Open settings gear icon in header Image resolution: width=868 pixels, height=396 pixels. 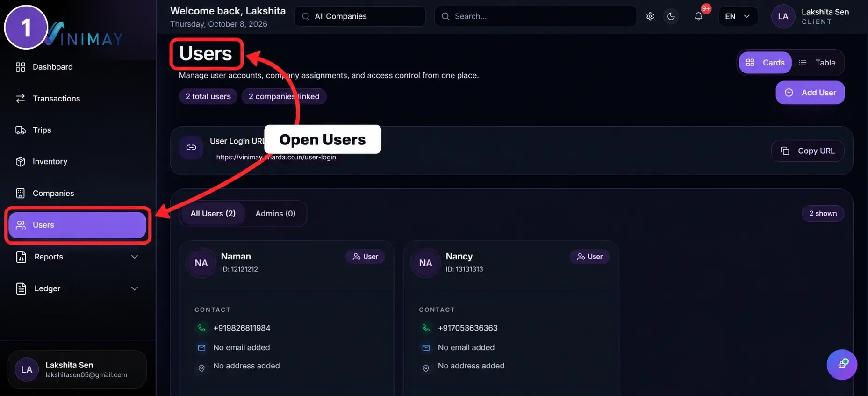click(650, 16)
